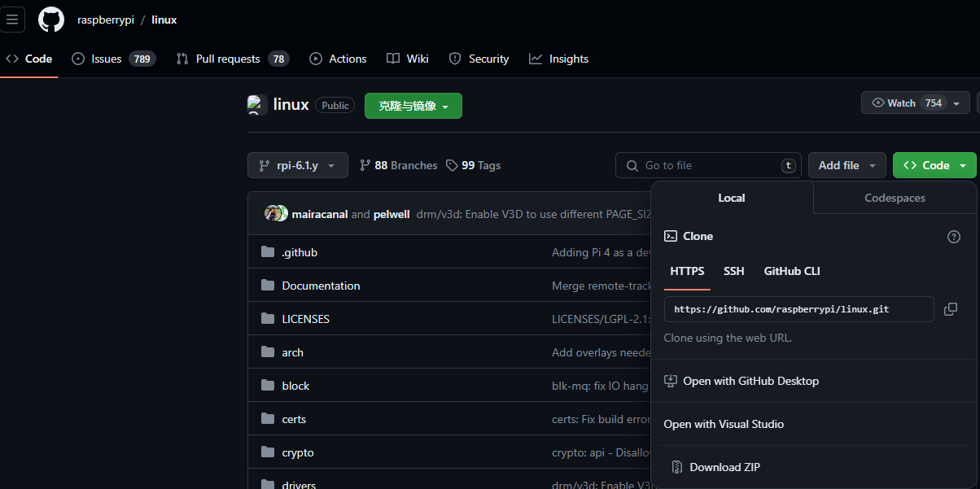This screenshot has width=980, height=489.
Task: Click folder icon next to LICENSES
Action: 268,319
